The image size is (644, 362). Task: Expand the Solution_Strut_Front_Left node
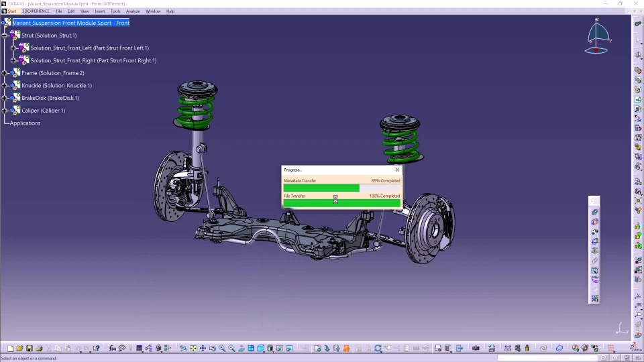13,48
